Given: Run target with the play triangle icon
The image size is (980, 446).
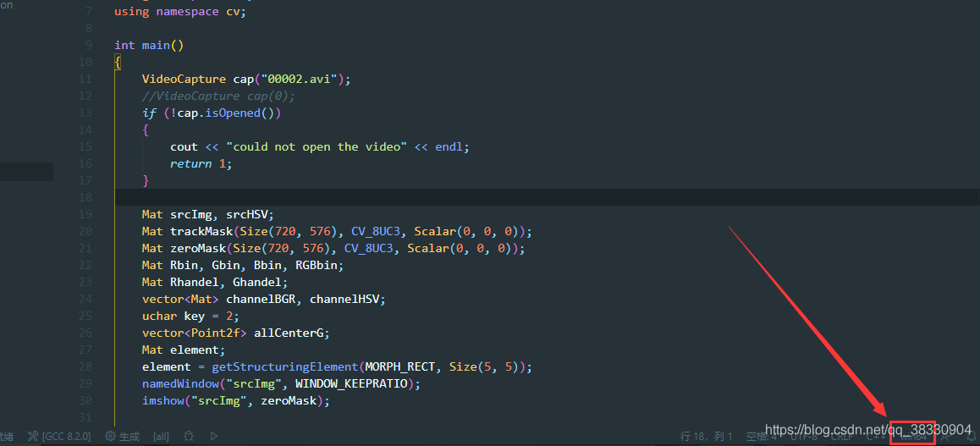Looking at the screenshot, I should click(x=214, y=436).
